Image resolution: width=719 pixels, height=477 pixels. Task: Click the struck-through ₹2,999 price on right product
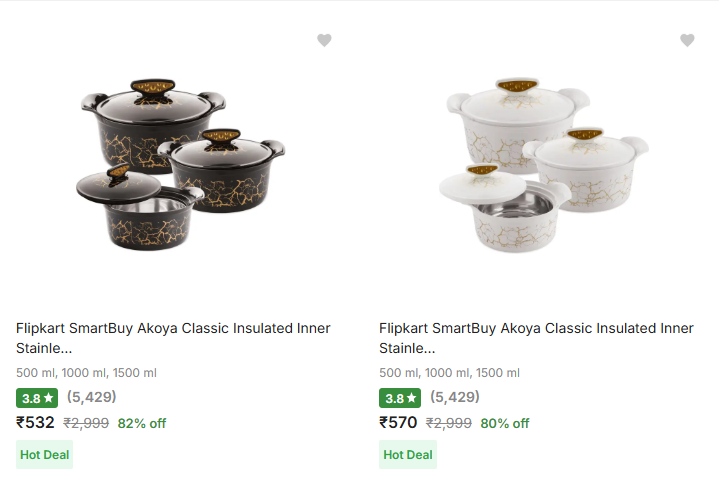tap(449, 423)
